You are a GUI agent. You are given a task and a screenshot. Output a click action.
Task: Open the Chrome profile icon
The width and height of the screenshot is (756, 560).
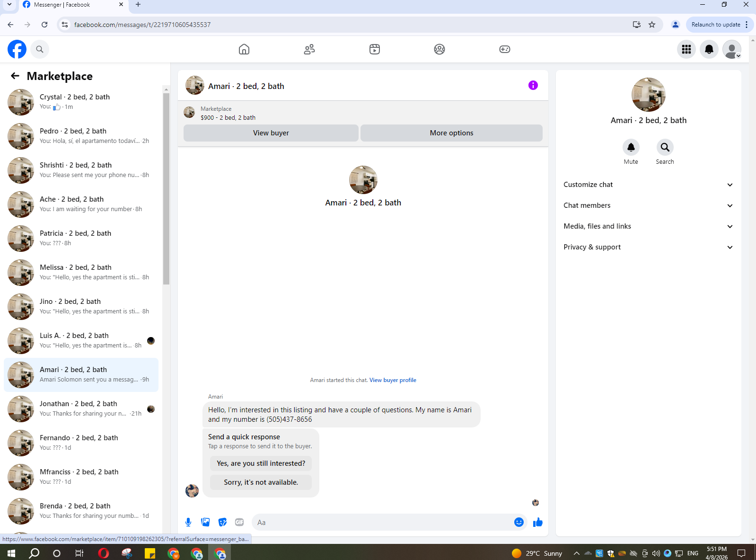pyautogui.click(x=676, y=25)
